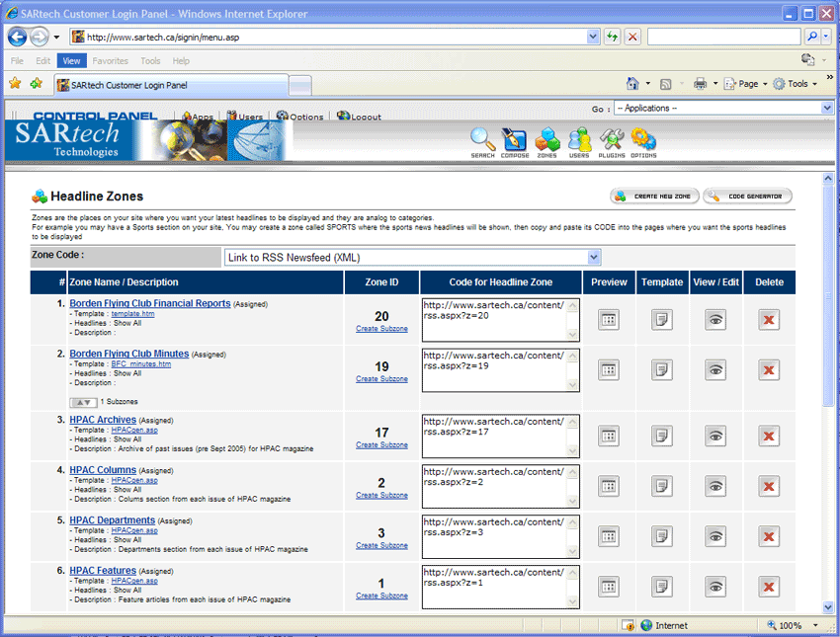Open the Users icon in toolbar
The height and width of the screenshot is (637, 840).
(x=579, y=142)
